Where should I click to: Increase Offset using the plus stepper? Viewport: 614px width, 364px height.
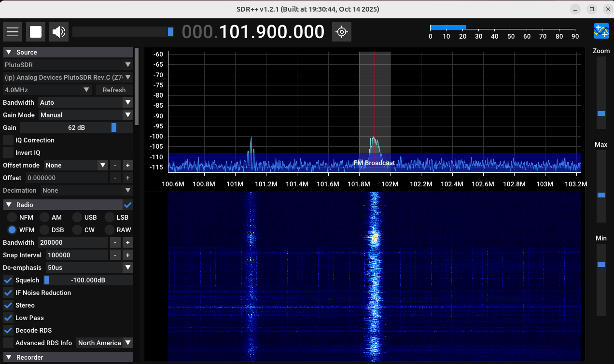coord(127,178)
